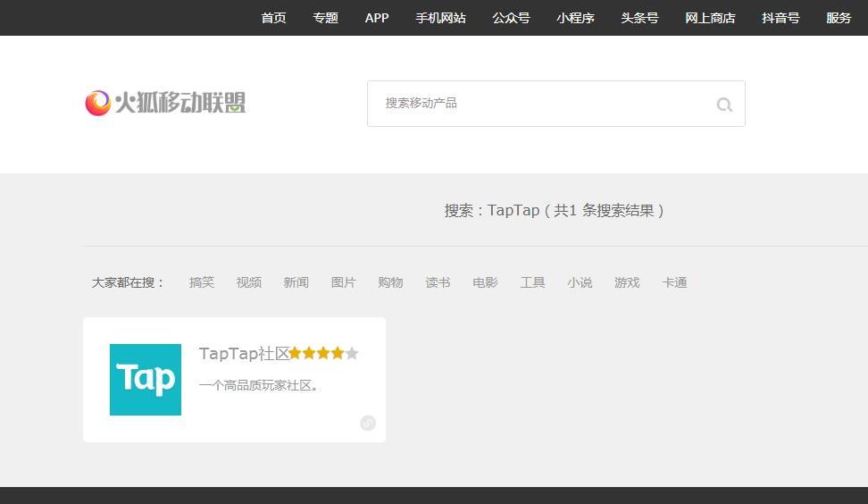Click the star rating of TapTap社区

[x=323, y=353]
